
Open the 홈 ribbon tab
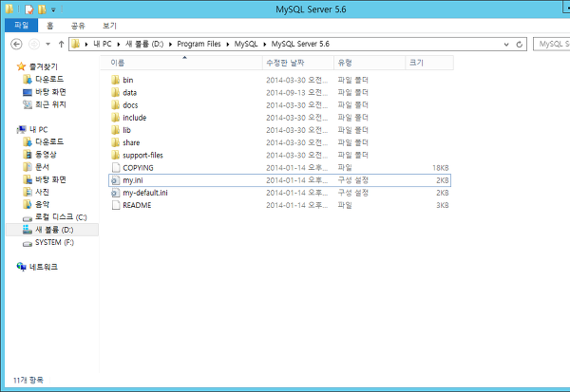pyautogui.click(x=50, y=26)
